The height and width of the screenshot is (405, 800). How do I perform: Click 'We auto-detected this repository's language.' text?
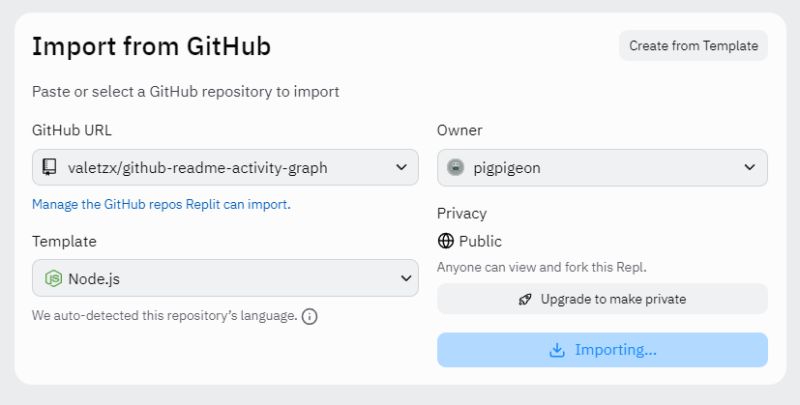click(x=164, y=316)
